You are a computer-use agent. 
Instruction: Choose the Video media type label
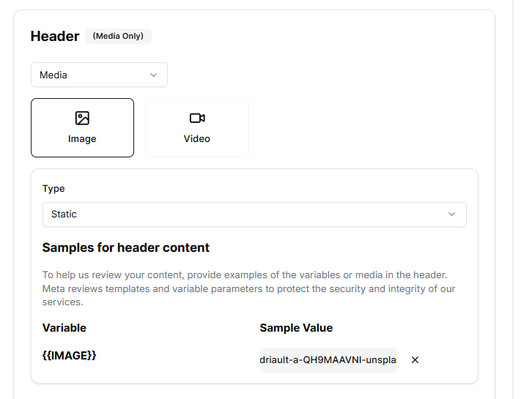coord(197,139)
